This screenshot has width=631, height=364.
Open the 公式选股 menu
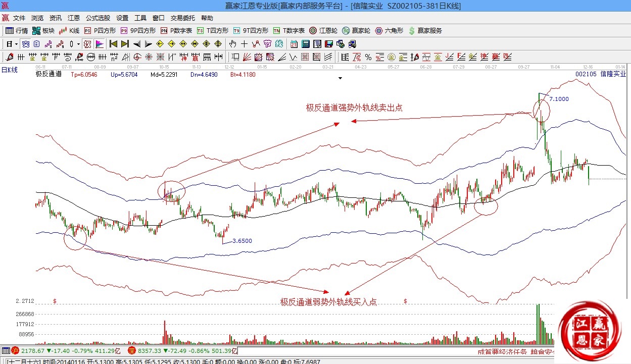(98, 18)
